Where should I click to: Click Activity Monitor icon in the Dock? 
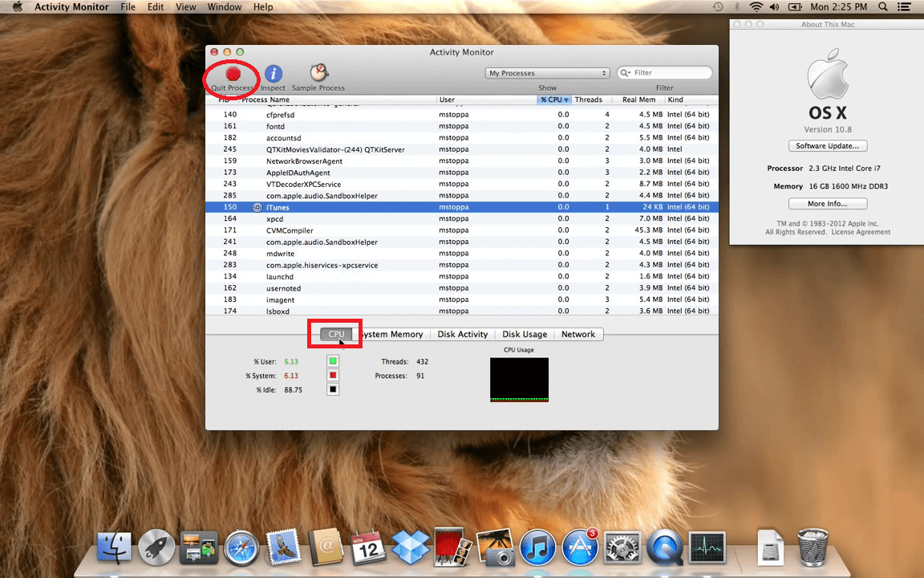pyautogui.click(x=707, y=547)
